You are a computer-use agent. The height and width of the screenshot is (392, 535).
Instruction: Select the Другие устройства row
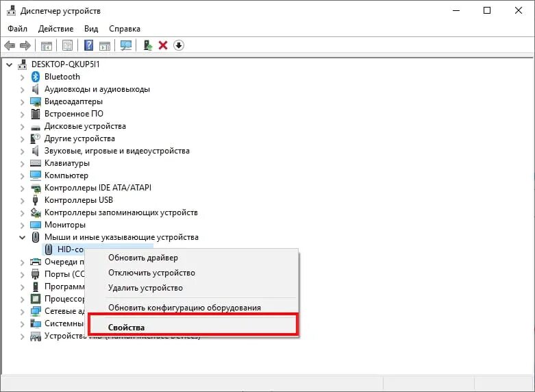(79, 138)
